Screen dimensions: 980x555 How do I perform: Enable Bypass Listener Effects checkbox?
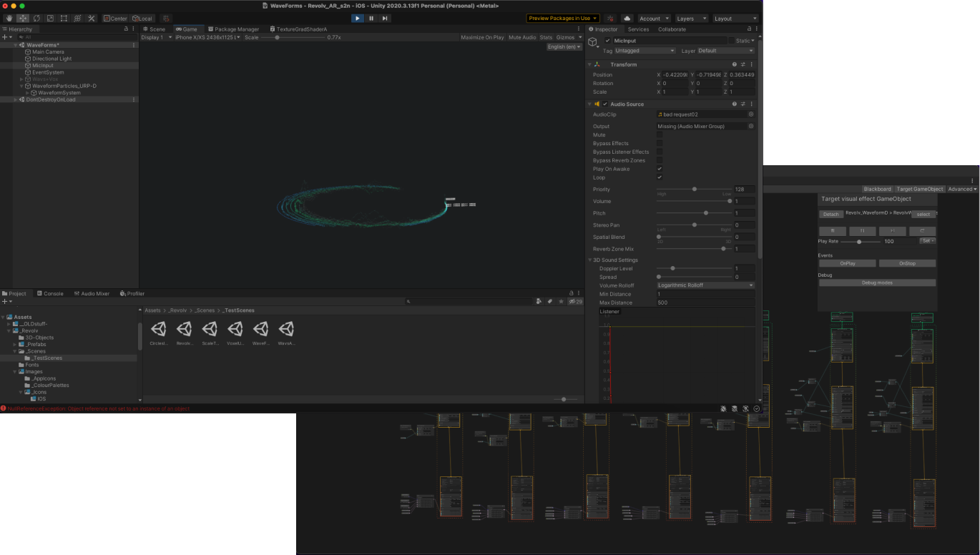(x=660, y=152)
